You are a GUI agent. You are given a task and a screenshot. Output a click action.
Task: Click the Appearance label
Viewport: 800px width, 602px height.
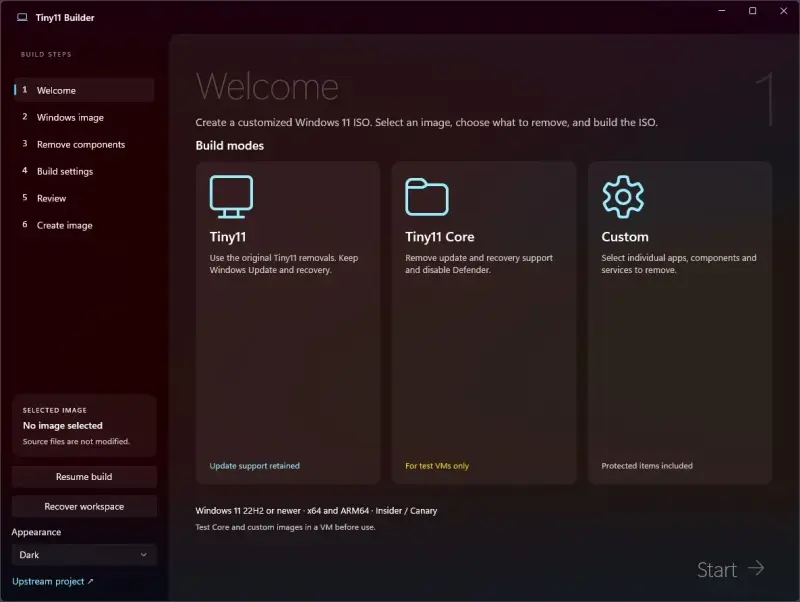(x=36, y=532)
